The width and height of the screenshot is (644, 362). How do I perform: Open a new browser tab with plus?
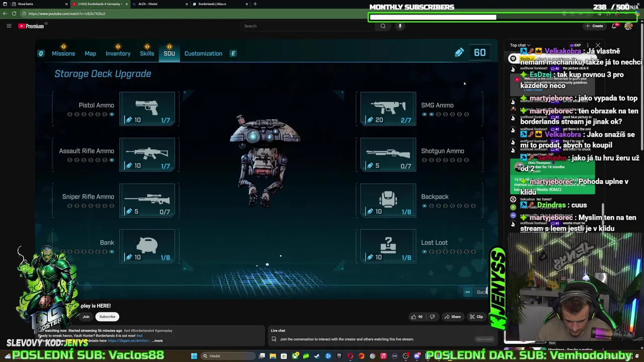coord(255,4)
